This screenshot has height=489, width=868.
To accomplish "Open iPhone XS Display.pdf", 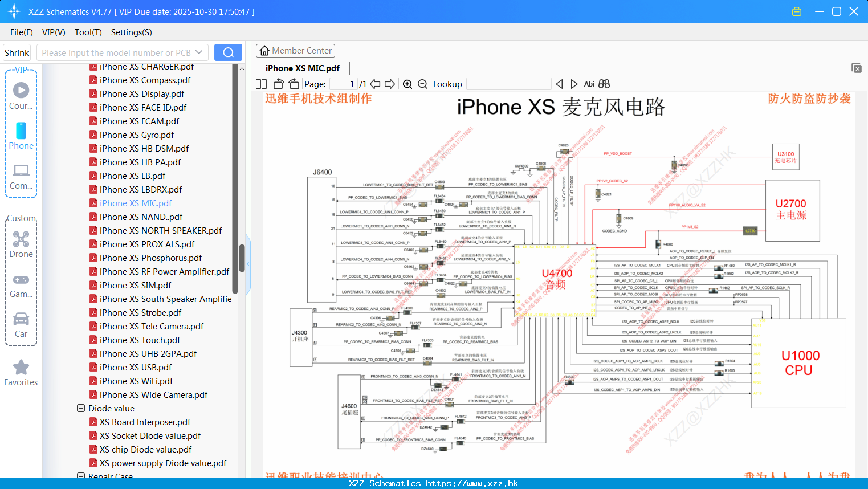I will point(142,94).
